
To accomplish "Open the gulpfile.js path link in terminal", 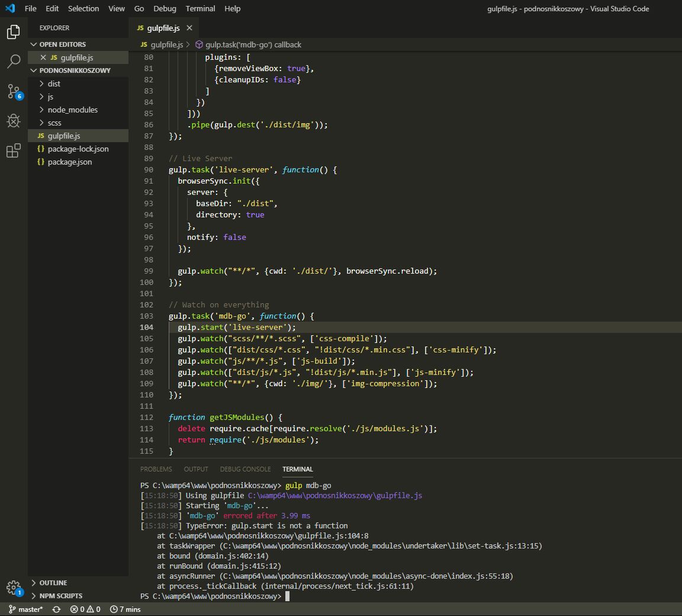I will point(335,496).
